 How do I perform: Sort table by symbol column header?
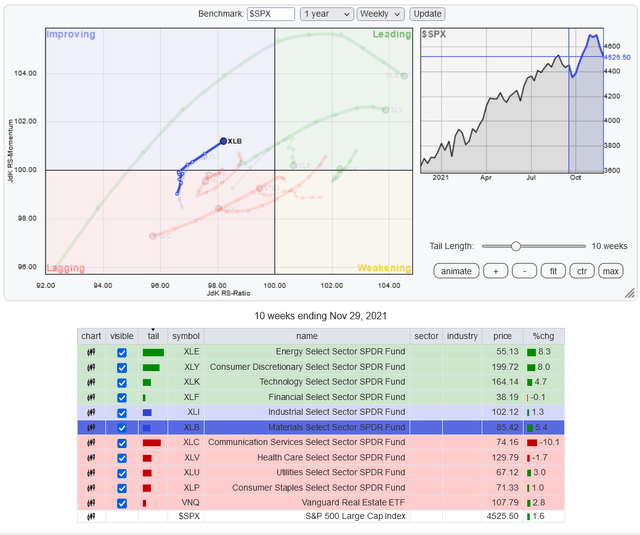(x=186, y=336)
